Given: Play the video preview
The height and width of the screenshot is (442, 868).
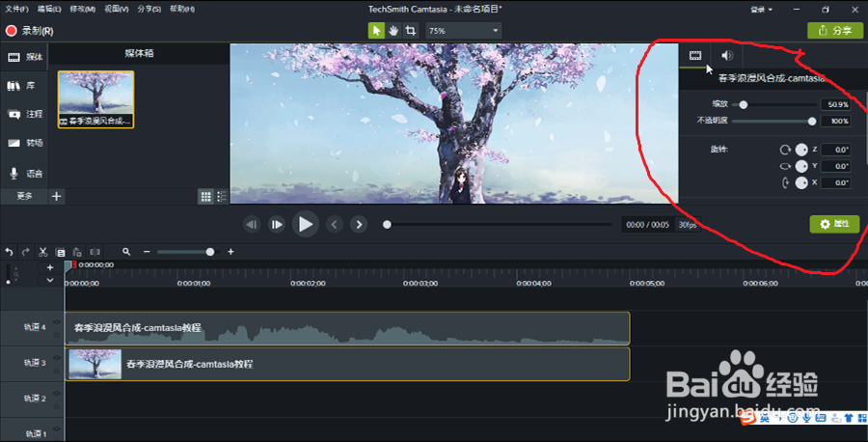Looking at the screenshot, I should point(305,224).
